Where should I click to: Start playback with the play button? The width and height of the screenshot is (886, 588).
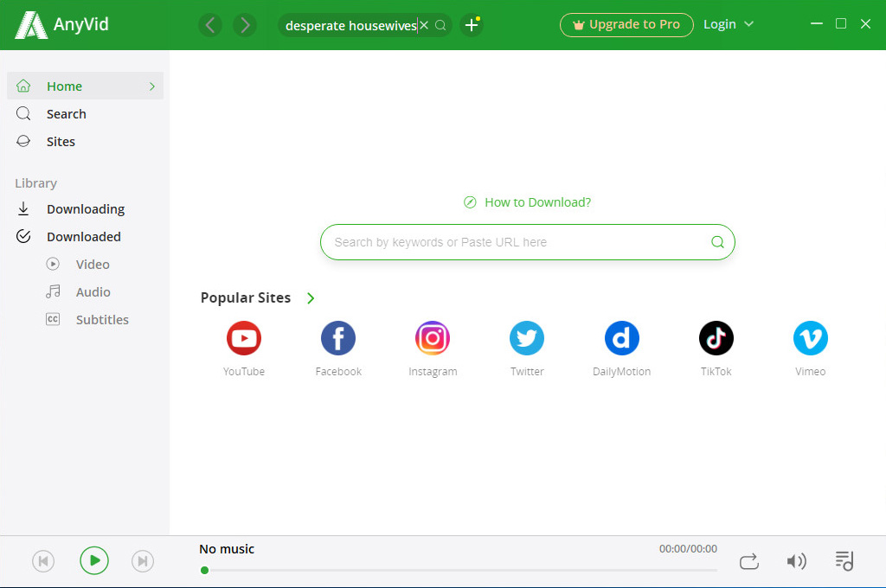(x=93, y=561)
